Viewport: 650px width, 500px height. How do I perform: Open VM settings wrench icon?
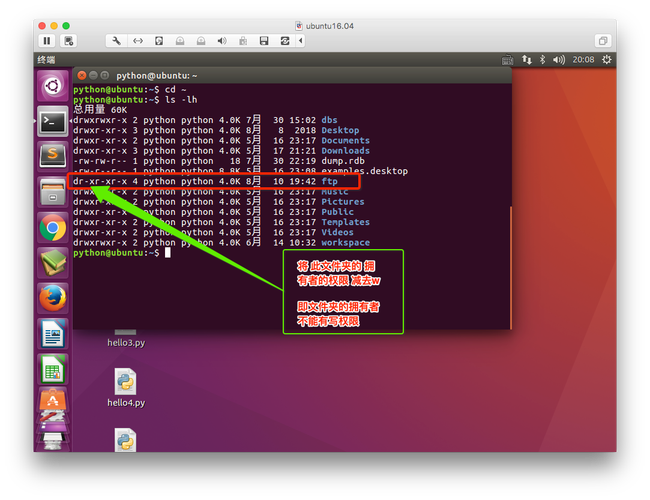[117, 41]
